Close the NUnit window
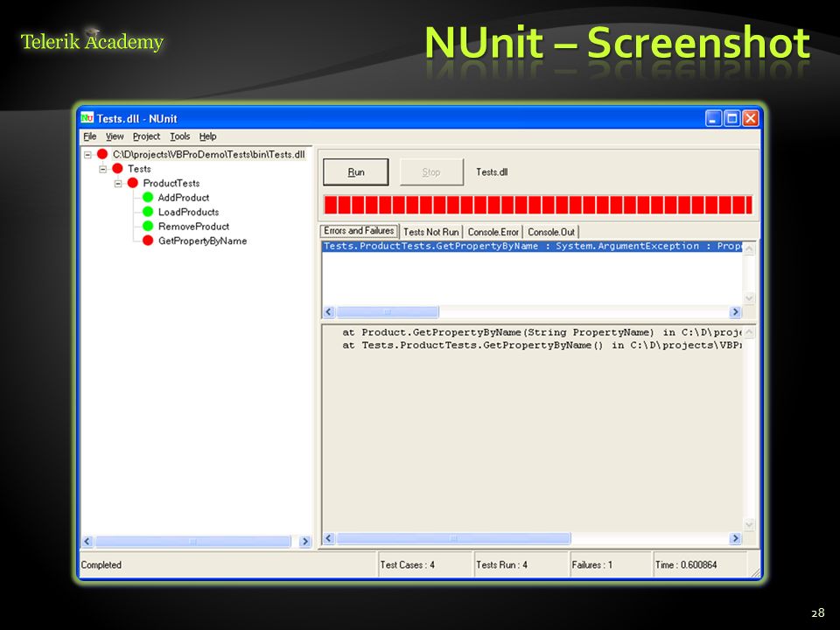 click(751, 118)
